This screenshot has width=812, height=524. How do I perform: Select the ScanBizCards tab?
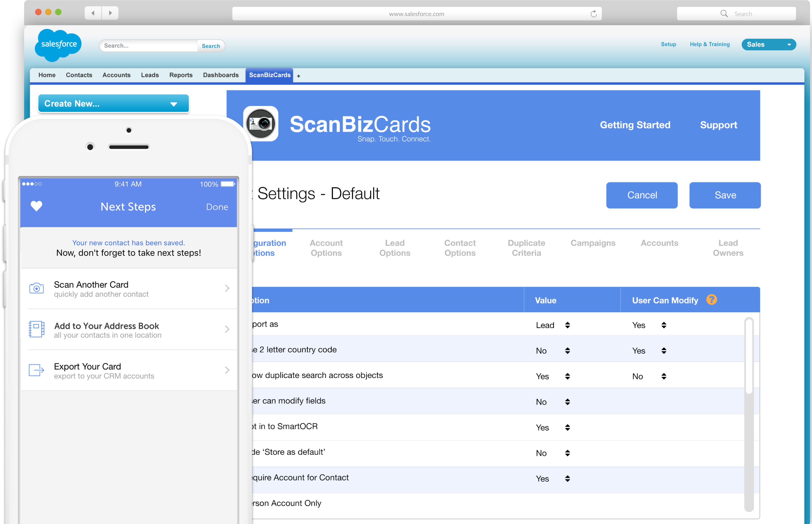tap(270, 75)
